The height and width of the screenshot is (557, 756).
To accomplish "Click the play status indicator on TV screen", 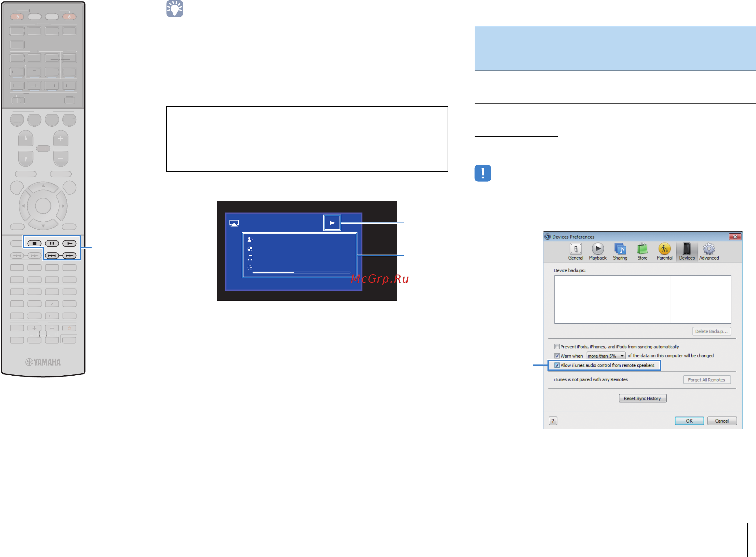I will coord(332,223).
